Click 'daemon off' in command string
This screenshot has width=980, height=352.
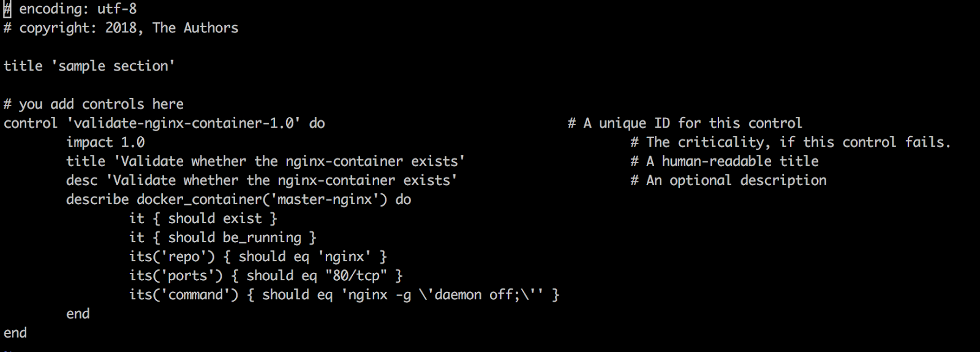pyautogui.click(x=473, y=294)
